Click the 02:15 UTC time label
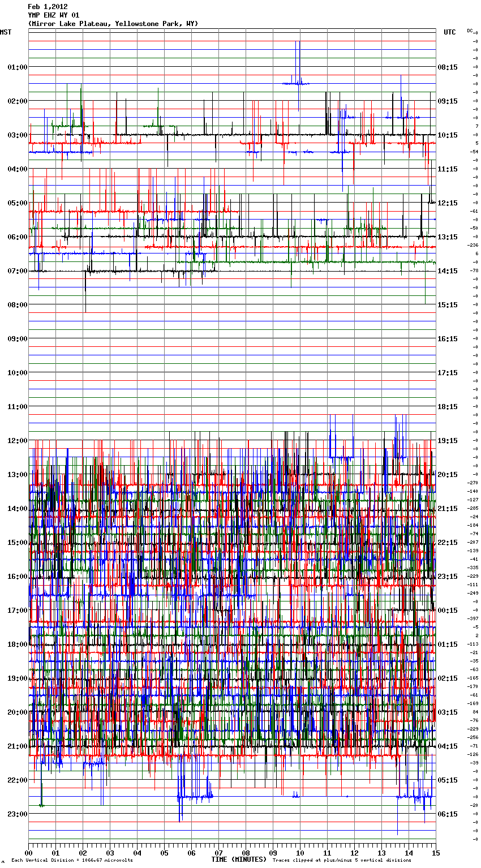Screen dimensions: 481x868 click(448, 678)
